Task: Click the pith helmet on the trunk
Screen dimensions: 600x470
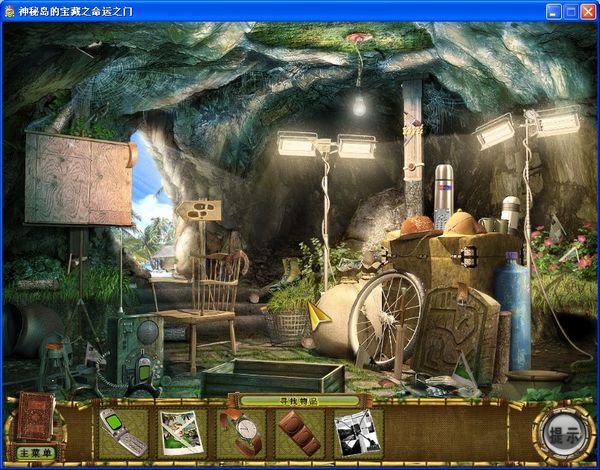Action: pos(462,223)
